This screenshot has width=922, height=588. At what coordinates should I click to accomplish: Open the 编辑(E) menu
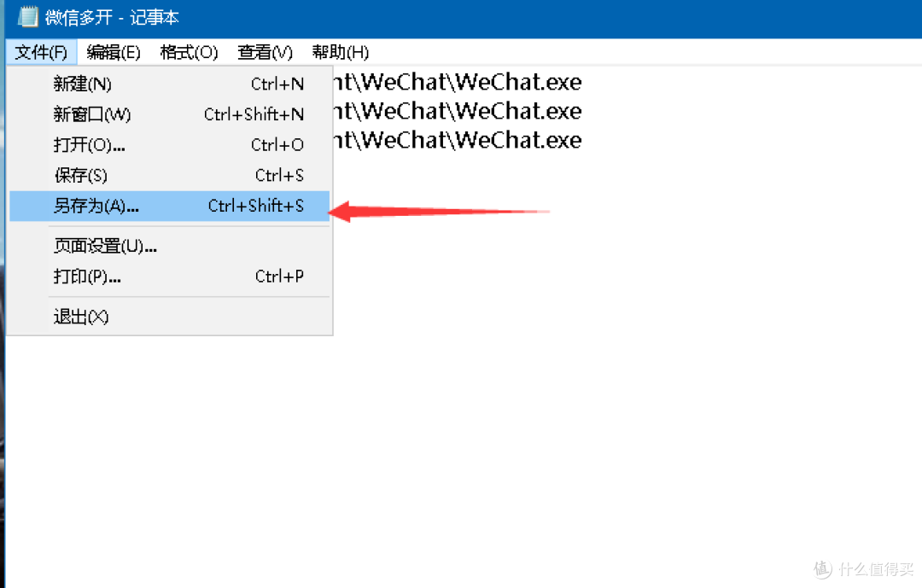pos(114,52)
